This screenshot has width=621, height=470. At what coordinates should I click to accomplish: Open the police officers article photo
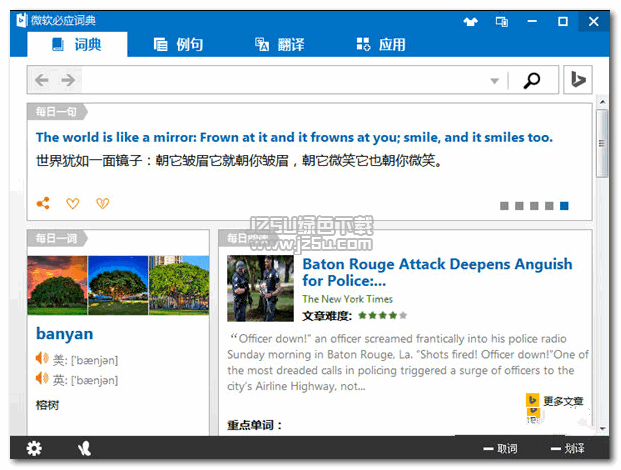coord(260,288)
